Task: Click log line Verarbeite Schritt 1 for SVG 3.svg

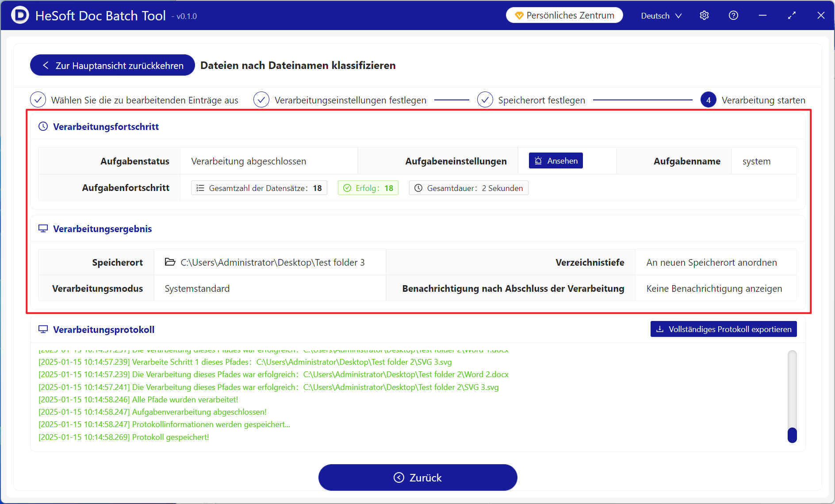Action: 245,362
